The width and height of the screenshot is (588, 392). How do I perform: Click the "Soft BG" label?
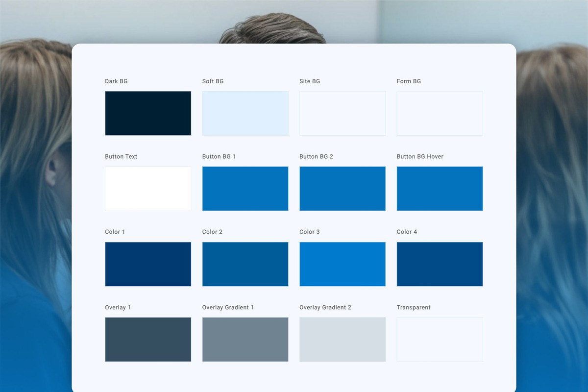[213, 81]
